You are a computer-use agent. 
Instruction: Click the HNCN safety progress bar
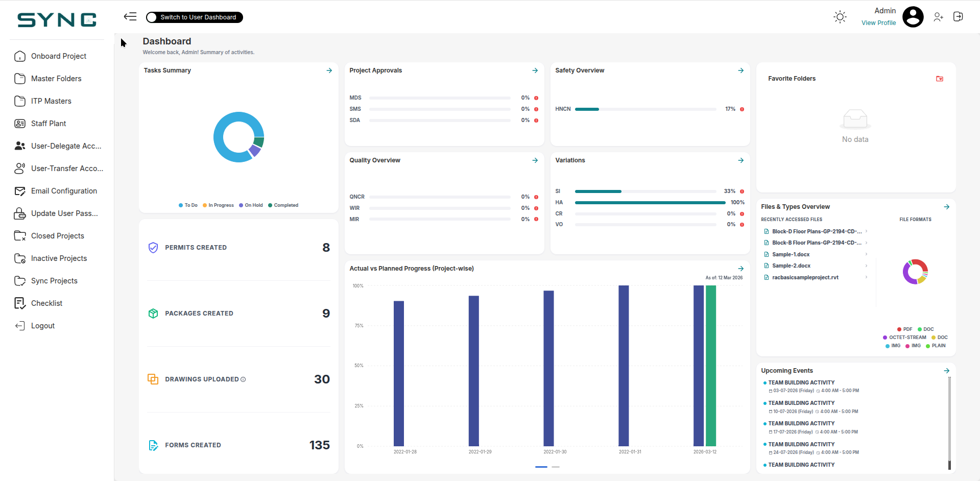[x=646, y=109]
